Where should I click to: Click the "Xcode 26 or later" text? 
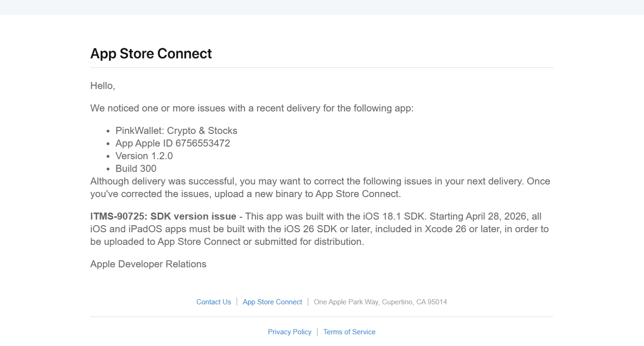click(x=458, y=229)
